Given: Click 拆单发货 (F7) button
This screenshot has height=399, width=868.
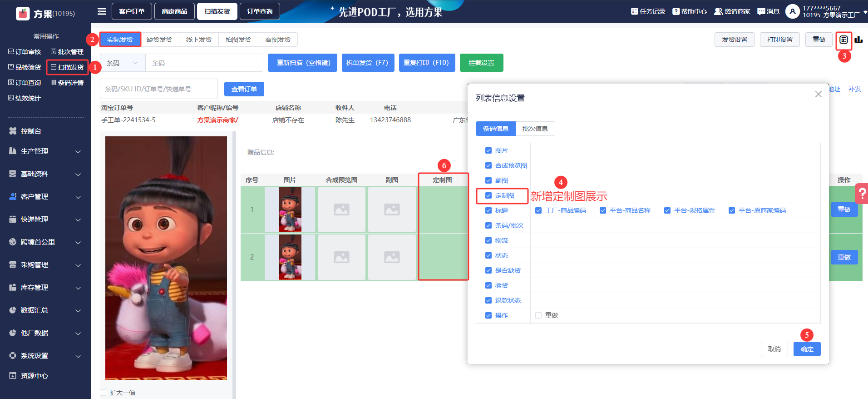Looking at the screenshot, I should point(367,63).
